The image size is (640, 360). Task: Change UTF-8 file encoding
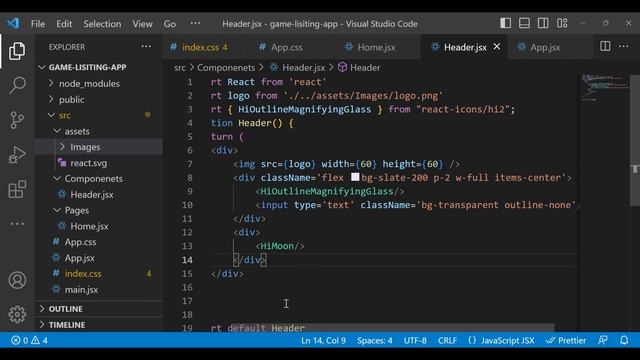click(x=415, y=340)
